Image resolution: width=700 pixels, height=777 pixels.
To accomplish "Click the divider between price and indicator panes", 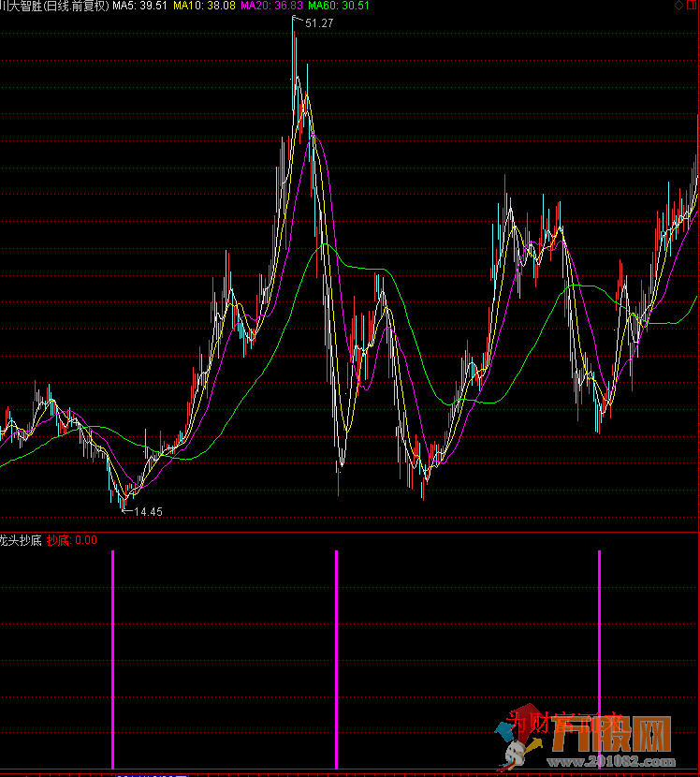I will [x=350, y=533].
